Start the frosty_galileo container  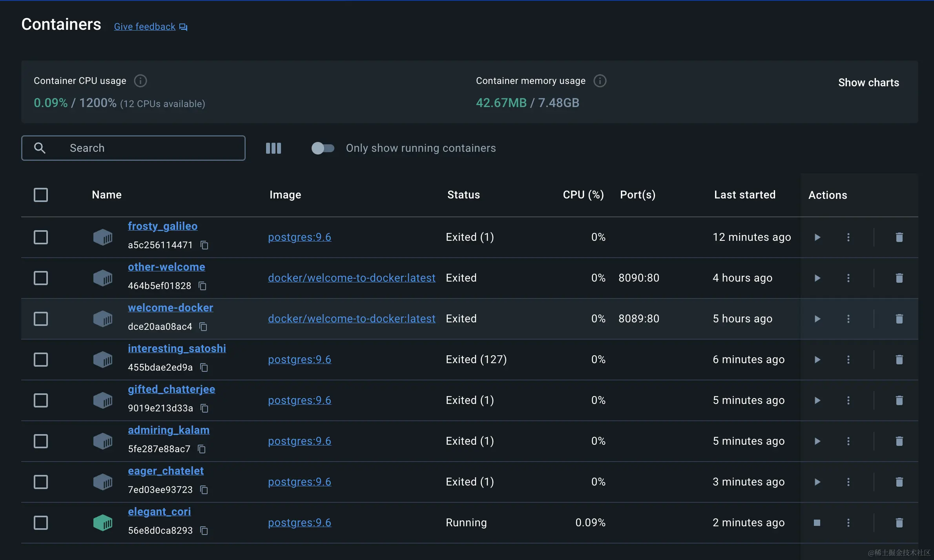click(x=817, y=237)
